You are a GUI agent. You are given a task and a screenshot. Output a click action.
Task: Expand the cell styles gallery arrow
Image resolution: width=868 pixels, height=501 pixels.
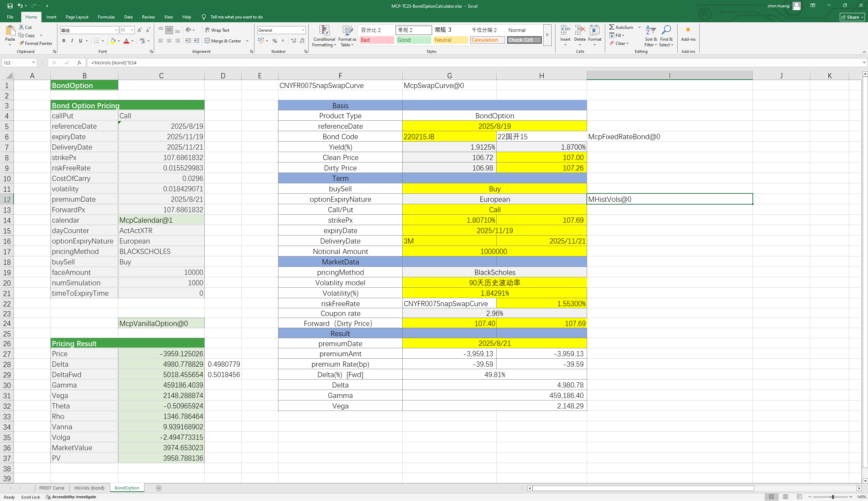point(547,35)
